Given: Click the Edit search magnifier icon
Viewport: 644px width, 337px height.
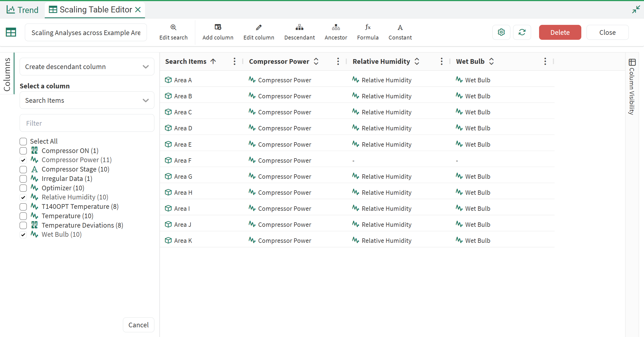Looking at the screenshot, I should coord(173,27).
